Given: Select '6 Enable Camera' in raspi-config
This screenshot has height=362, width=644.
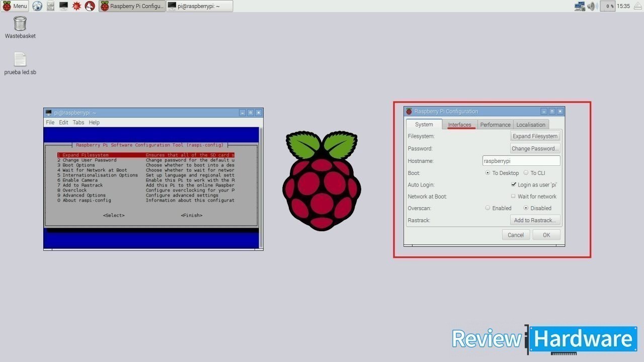Looking at the screenshot, I should (x=145, y=180).
